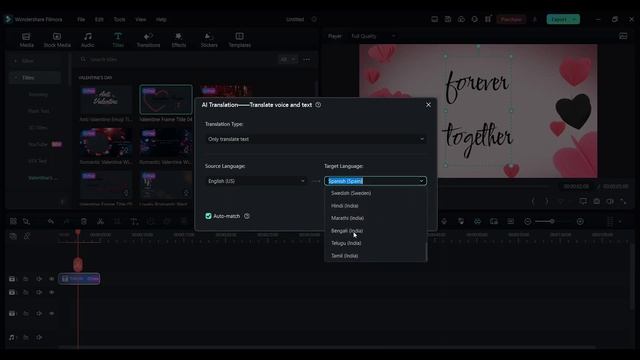Adjust the timeline zoom slider handle

click(x=552, y=221)
